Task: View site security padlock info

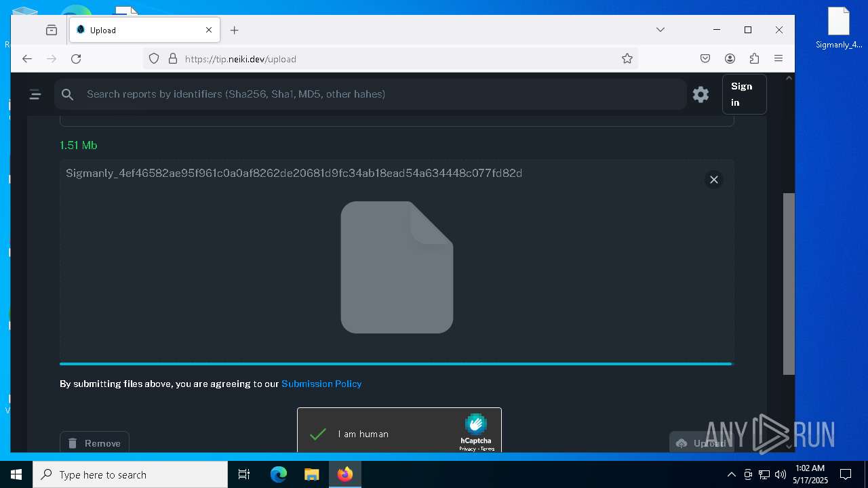Action: (x=172, y=59)
